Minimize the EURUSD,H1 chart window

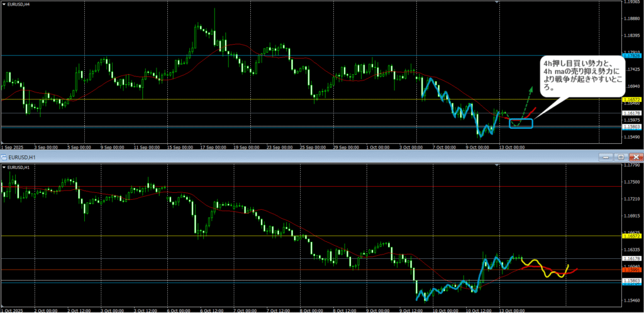tap(606, 156)
